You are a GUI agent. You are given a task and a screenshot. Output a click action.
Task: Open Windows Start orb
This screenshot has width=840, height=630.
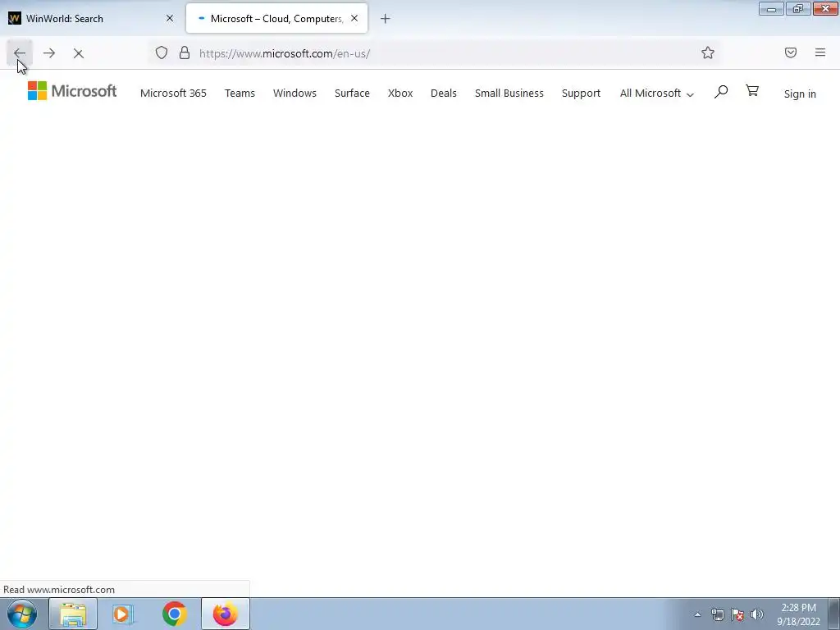coord(22,614)
